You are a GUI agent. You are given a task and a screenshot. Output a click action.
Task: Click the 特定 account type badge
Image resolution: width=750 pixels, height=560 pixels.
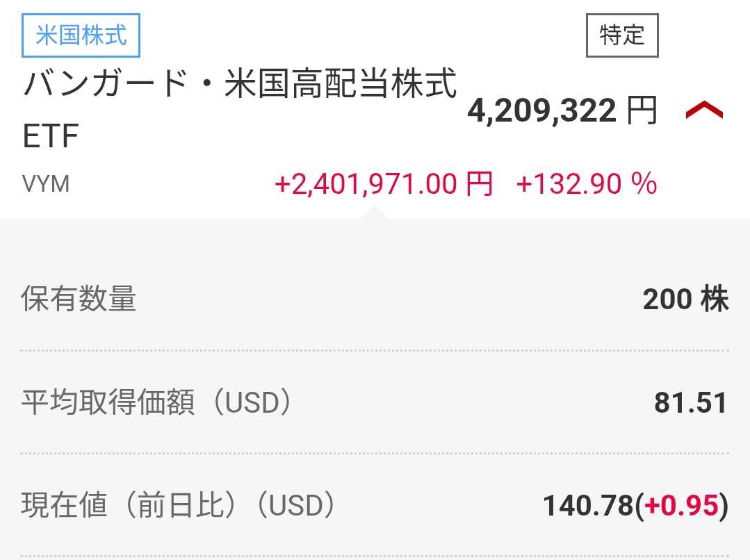tap(621, 35)
